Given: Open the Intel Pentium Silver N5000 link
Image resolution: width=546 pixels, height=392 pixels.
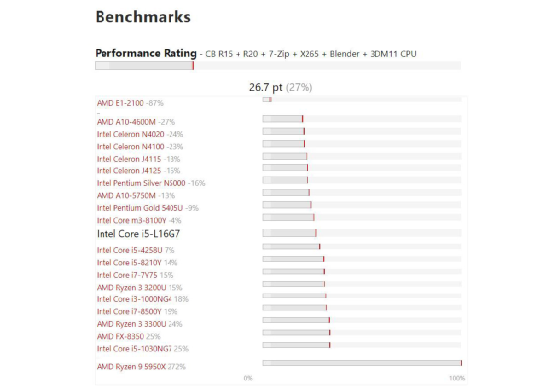Looking at the screenshot, I should click(141, 183).
